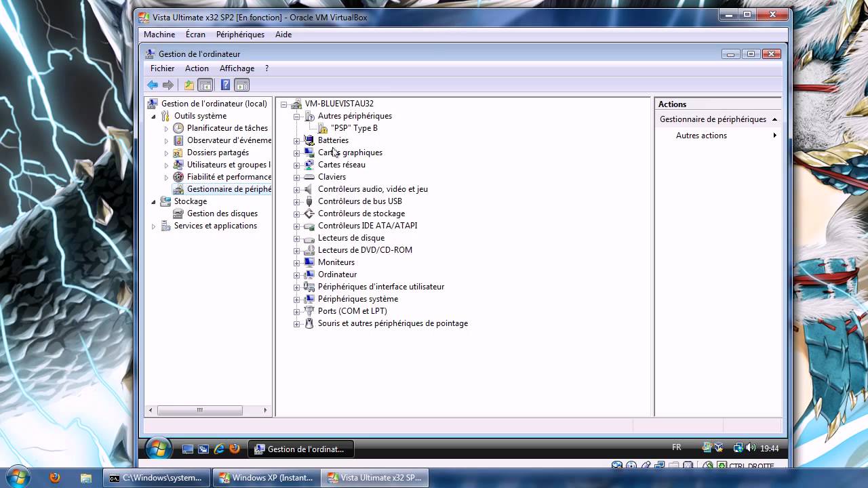The width and height of the screenshot is (868, 488).
Task: Click the Cartes réseau category icon
Action: click(x=309, y=165)
